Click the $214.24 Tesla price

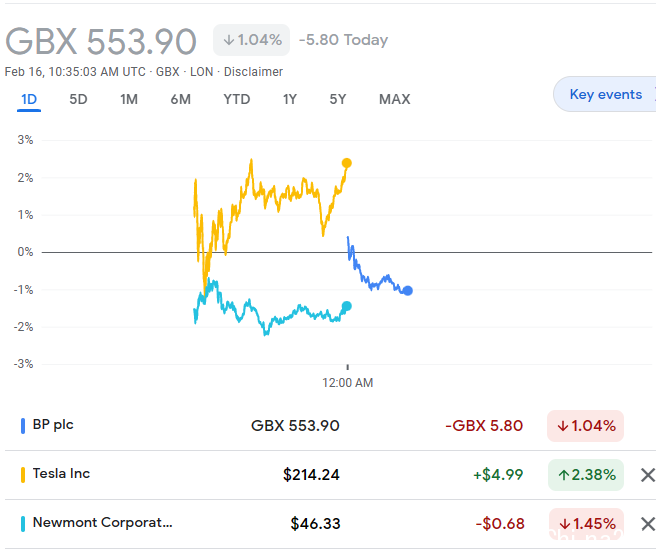[x=311, y=475]
